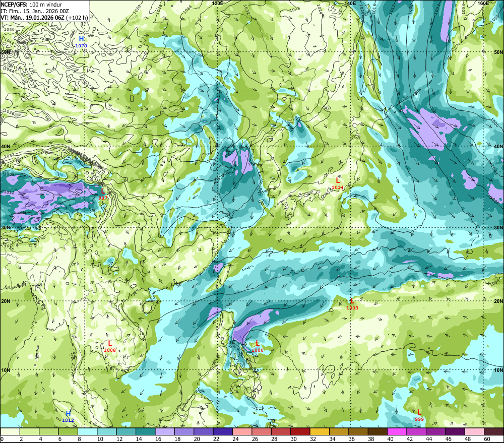The height and width of the screenshot is (443, 504).
Task: Click the '(+102 h)' forecast hour text
Action: 77,17
